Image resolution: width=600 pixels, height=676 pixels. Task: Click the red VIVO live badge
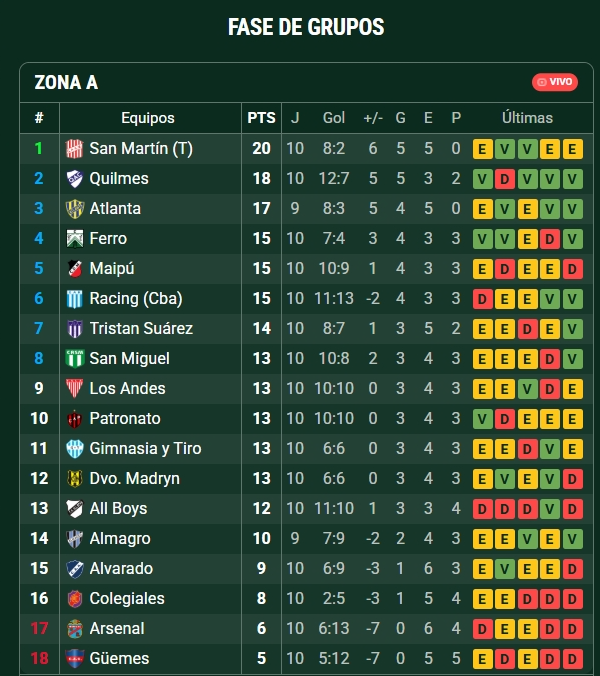555,82
